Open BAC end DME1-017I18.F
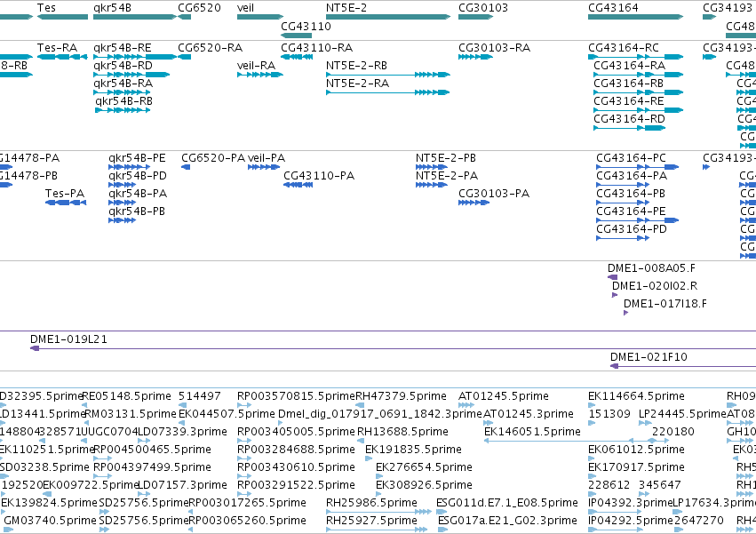 [x=625, y=313]
